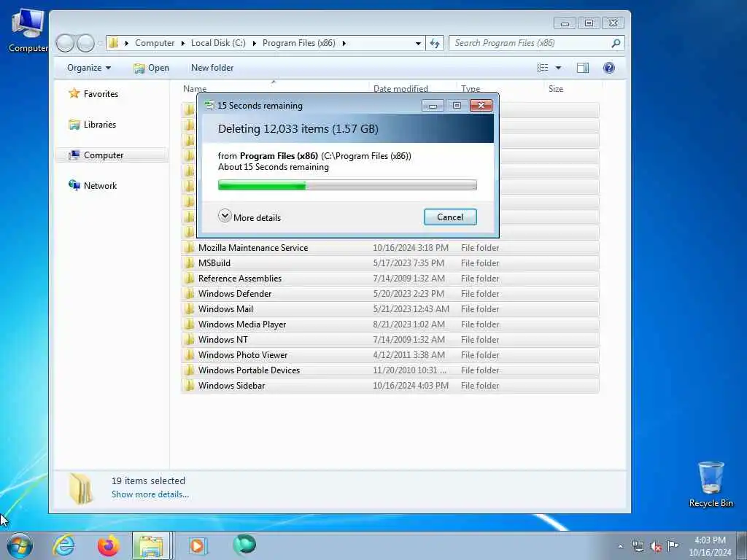This screenshot has width=747, height=560.
Task: Open the teal round app in taskbar
Action: pyautogui.click(x=244, y=545)
